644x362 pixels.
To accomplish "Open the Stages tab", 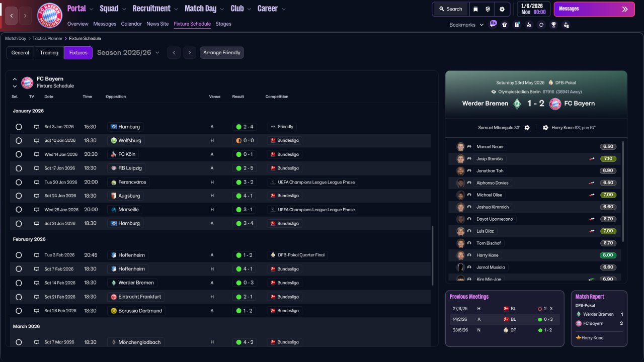I will [223, 24].
